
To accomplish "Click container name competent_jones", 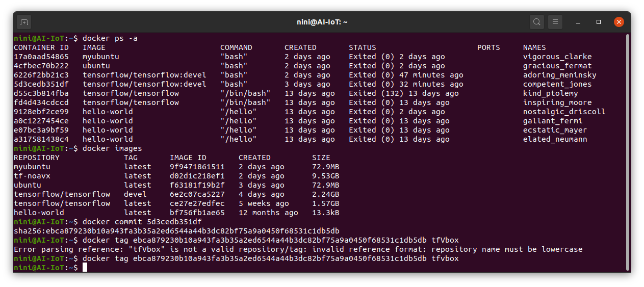I will (x=557, y=84).
